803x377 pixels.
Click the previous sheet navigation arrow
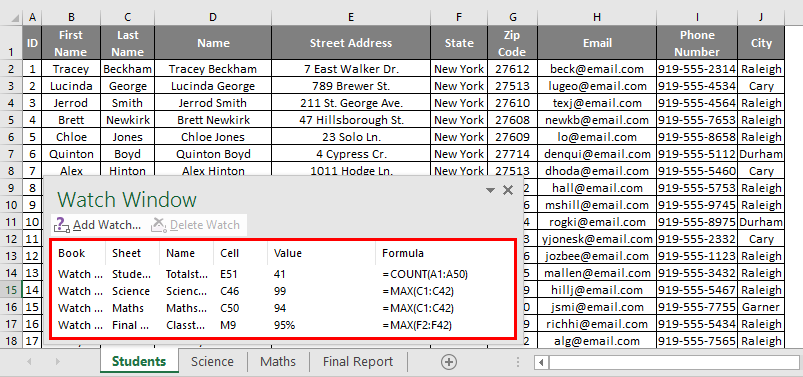coord(29,362)
